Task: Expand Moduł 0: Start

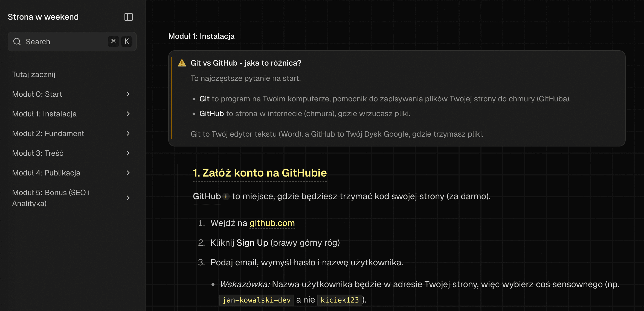Action: 128,94
